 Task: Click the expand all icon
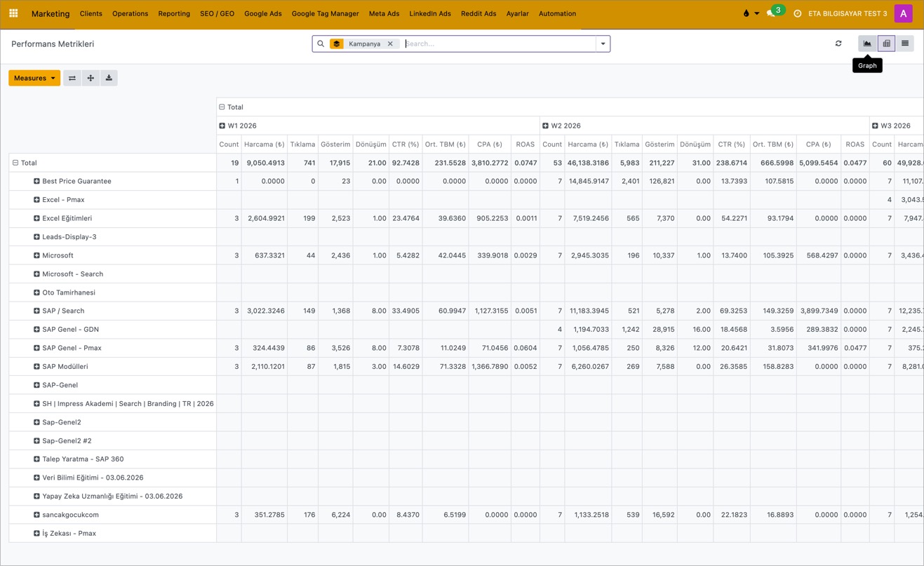(x=91, y=78)
